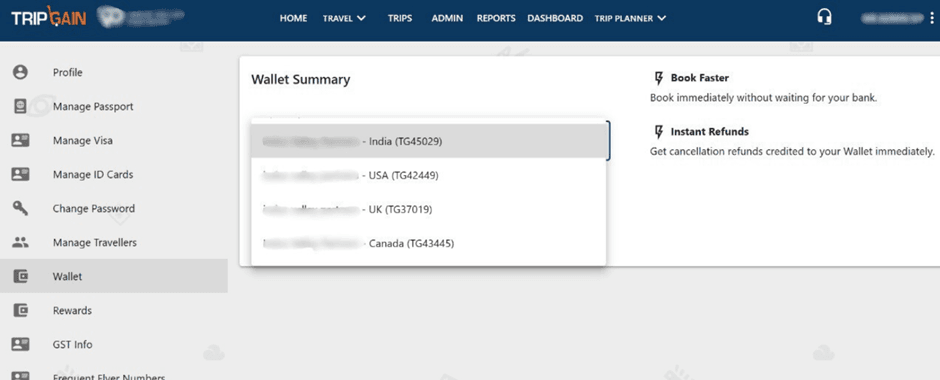This screenshot has width=940, height=380.
Task: Click the TripGain logo
Action: [49, 17]
